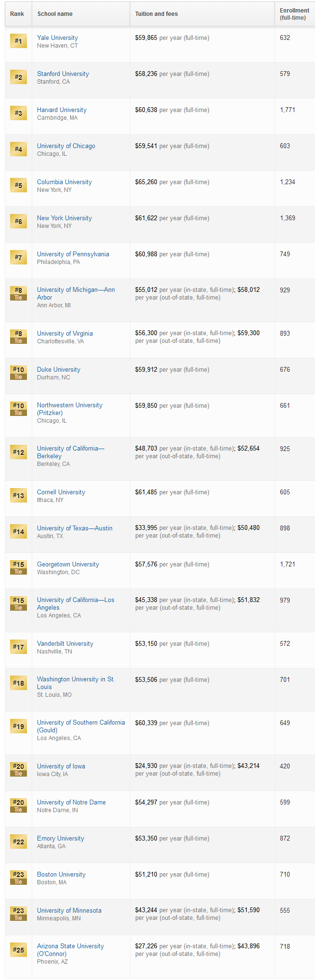Image resolution: width=315 pixels, height=980 pixels.
Task: Open University of Texas—Austin link
Action: point(75,528)
